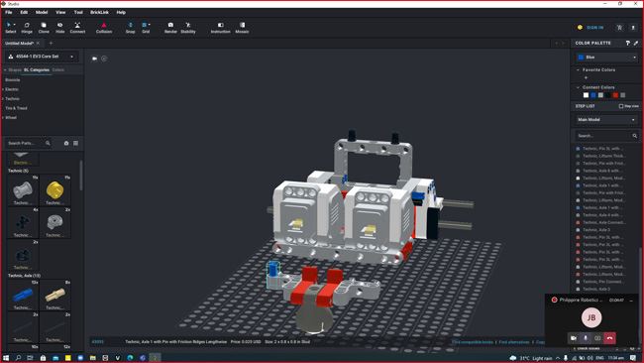Click the SIGN IN button
The height and width of the screenshot is (363, 644).
click(x=594, y=28)
